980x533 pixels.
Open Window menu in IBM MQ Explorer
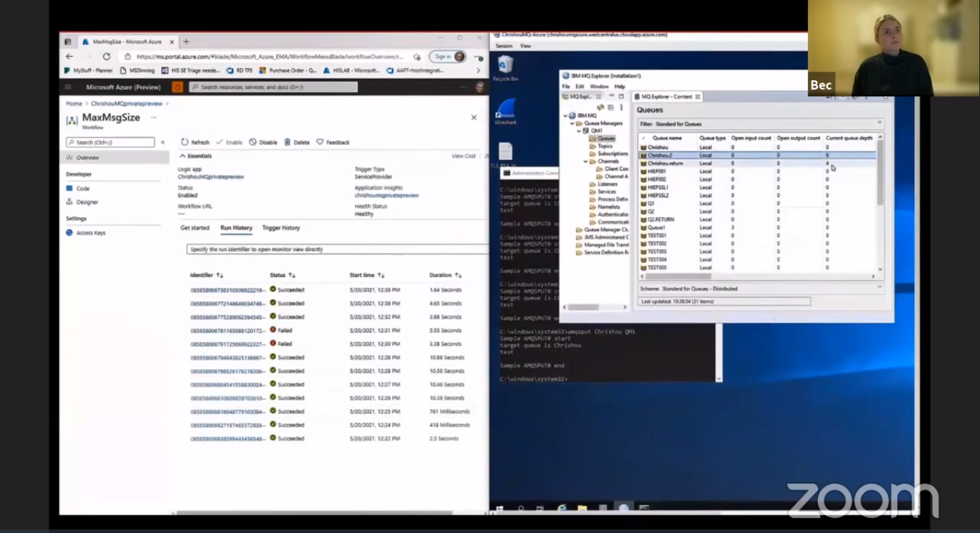pyautogui.click(x=599, y=86)
